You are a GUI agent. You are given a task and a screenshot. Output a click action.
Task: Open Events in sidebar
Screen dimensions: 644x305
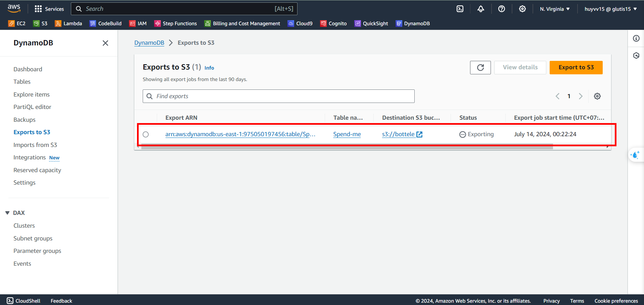[22, 264]
